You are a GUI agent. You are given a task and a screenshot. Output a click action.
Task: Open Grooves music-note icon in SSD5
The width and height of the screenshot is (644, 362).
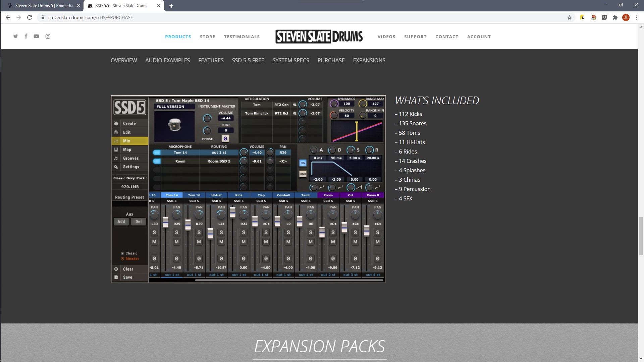(116, 158)
